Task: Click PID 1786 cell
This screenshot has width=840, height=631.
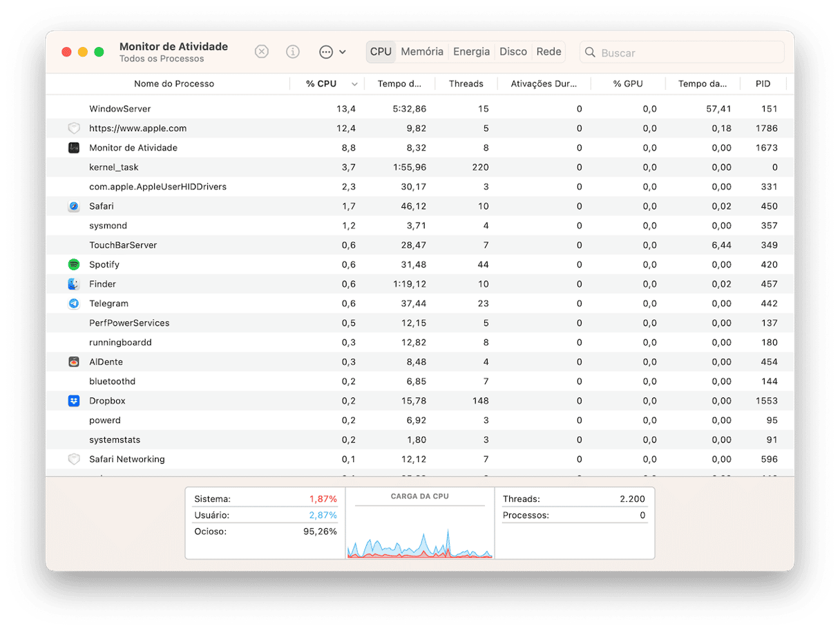Action: pos(766,129)
